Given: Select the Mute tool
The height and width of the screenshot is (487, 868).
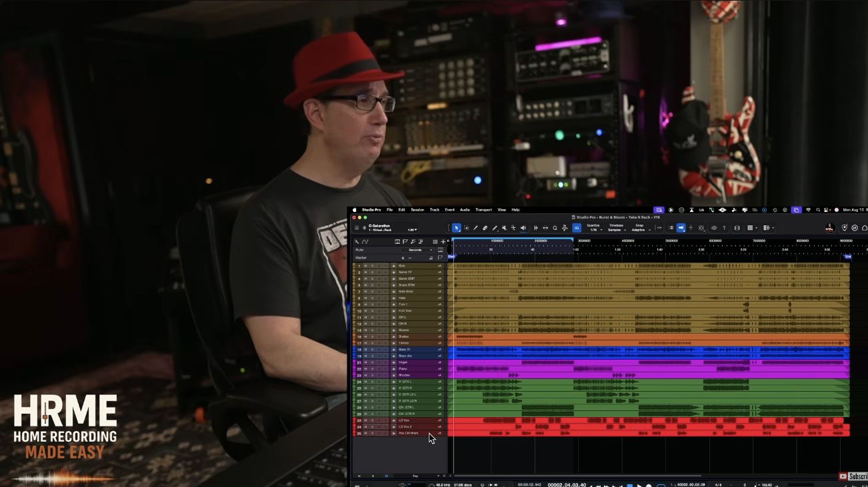Looking at the screenshot, I should (504, 228).
